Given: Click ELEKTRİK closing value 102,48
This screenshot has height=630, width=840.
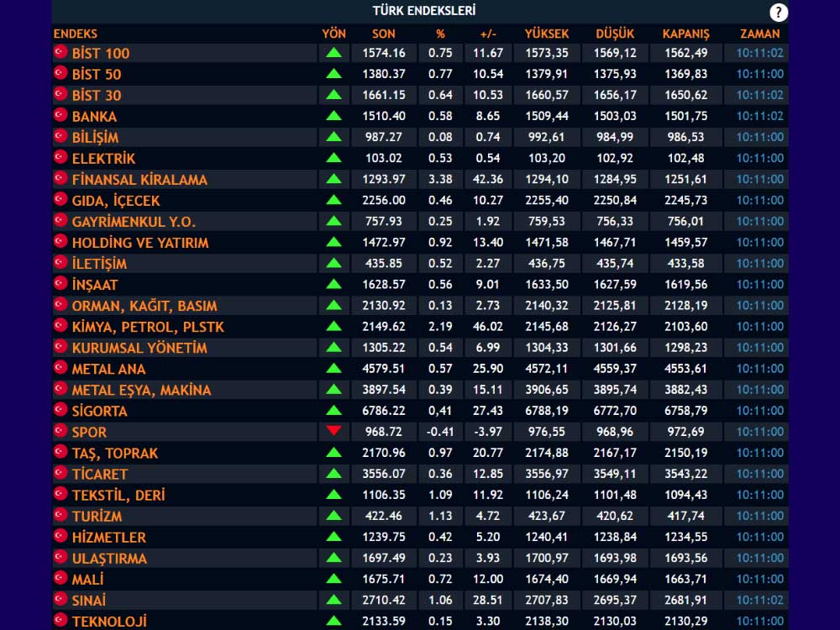Looking at the screenshot, I should coord(685,158).
